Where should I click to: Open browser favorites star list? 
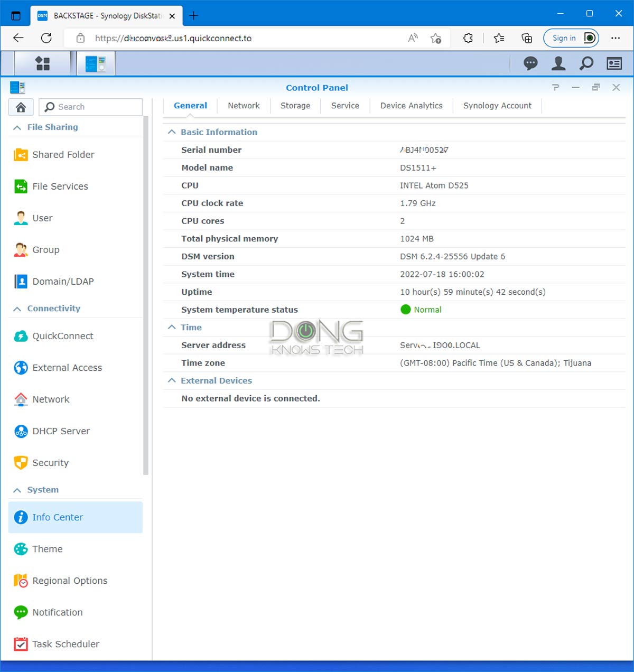pyautogui.click(x=499, y=38)
